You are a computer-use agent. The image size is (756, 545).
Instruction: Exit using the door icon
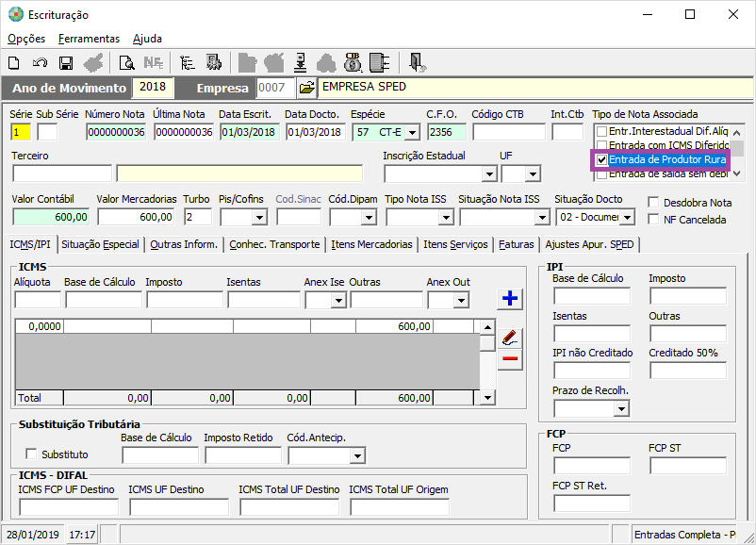[417, 62]
